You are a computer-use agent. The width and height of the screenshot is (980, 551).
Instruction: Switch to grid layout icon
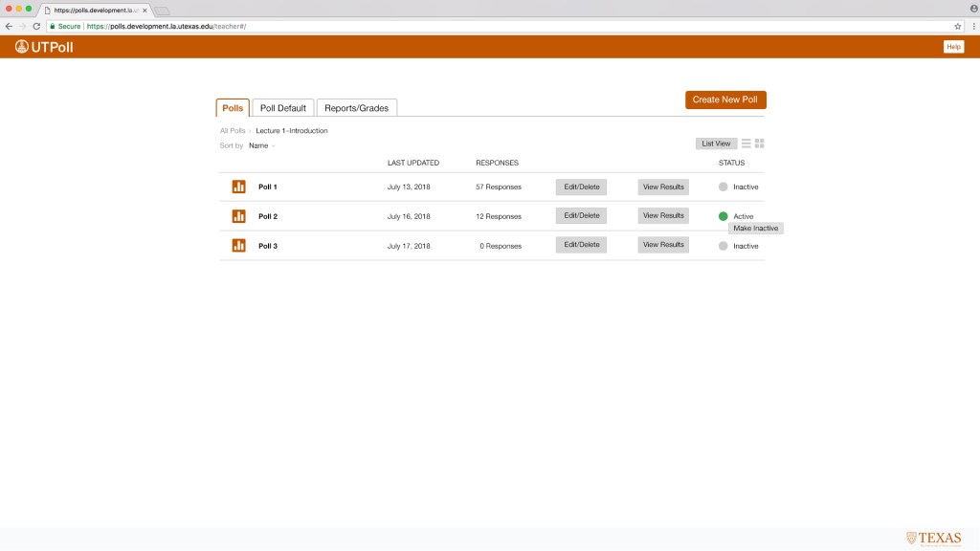click(x=760, y=143)
